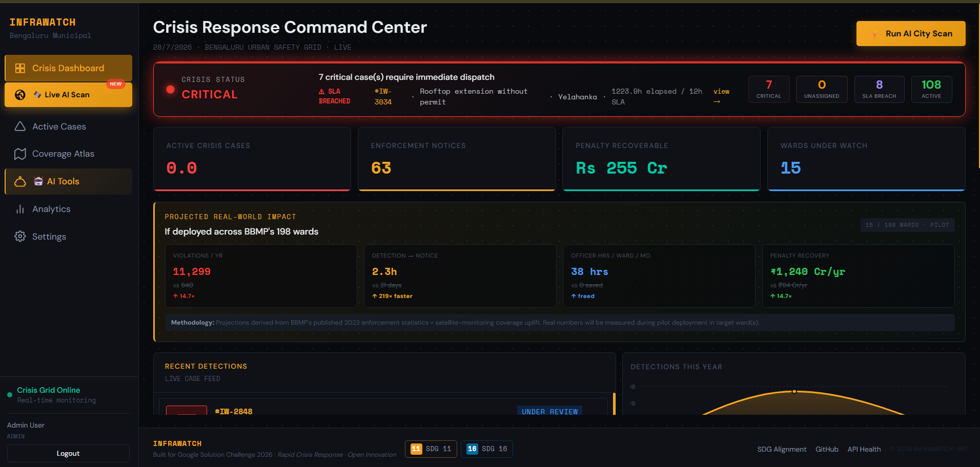Click the AI Tools robot icon

38,181
